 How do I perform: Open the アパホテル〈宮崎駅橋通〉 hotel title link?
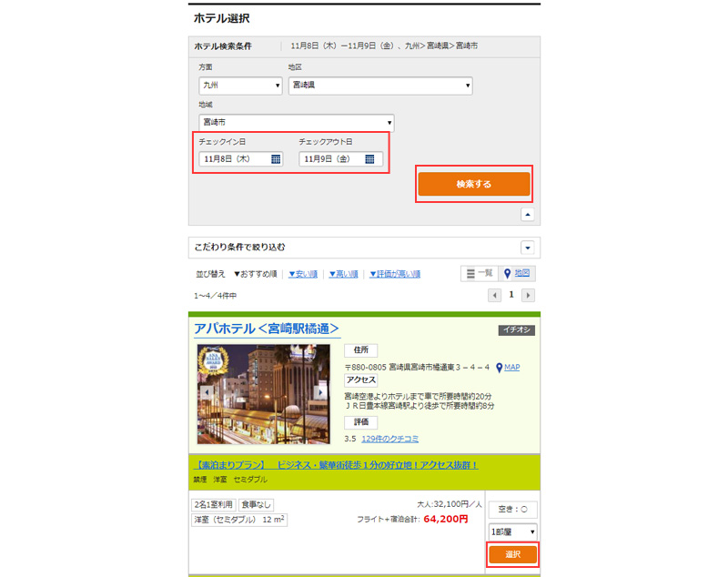(267, 329)
